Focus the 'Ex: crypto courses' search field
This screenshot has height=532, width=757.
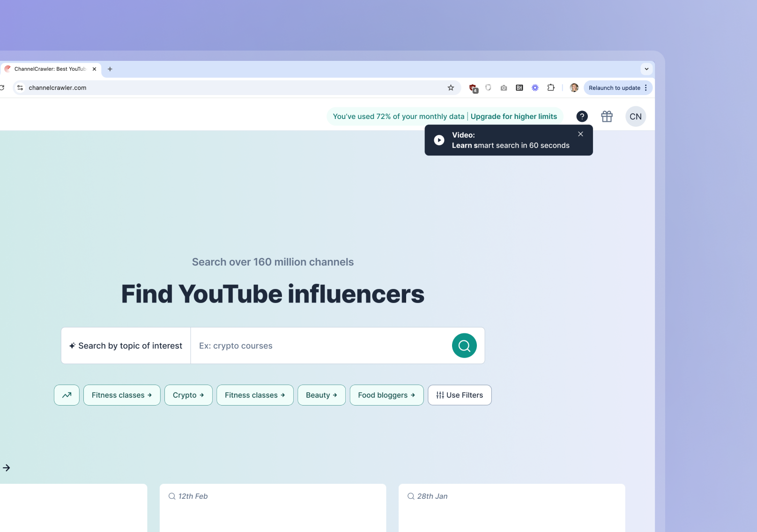(321, 346)
